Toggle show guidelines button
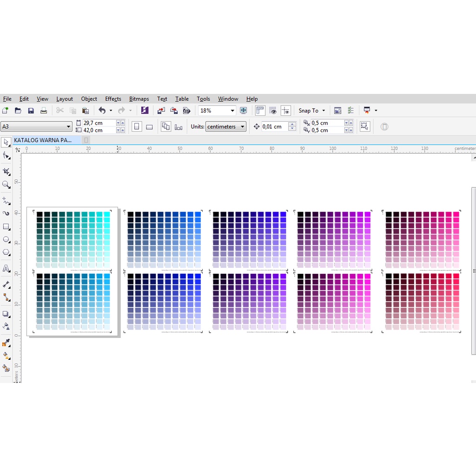 286,111
